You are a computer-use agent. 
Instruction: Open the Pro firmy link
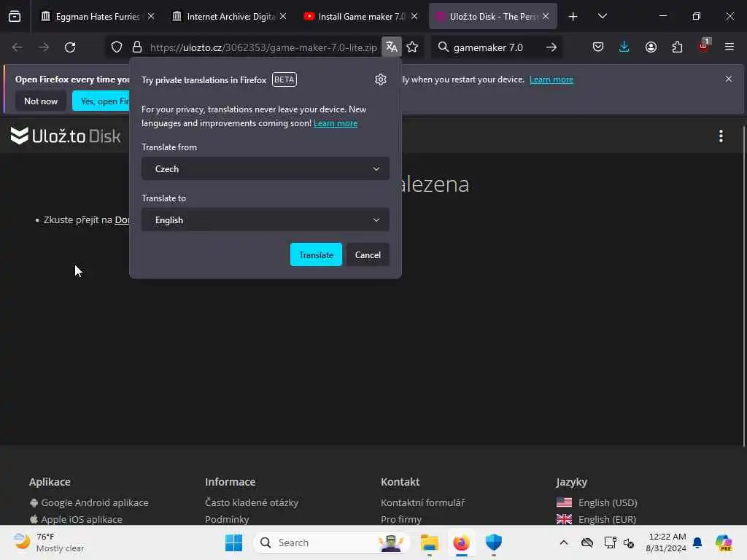[401, 519]
